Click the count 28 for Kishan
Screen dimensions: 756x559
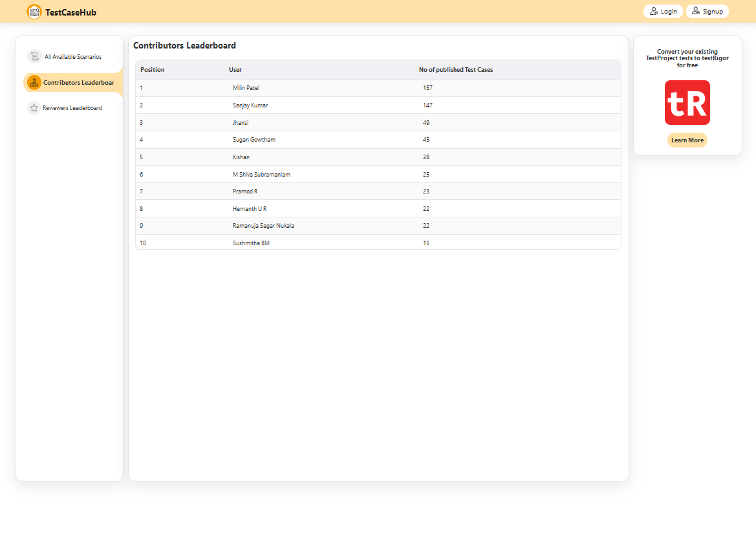426,157
